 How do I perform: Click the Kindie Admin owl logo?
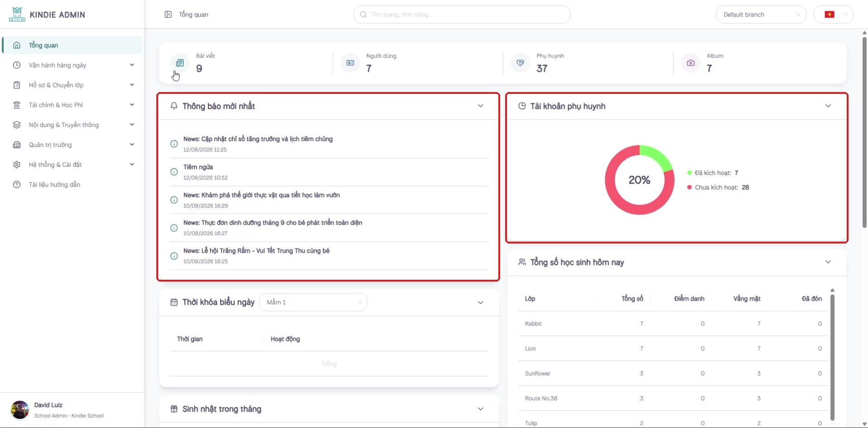(x=17, y=14)
